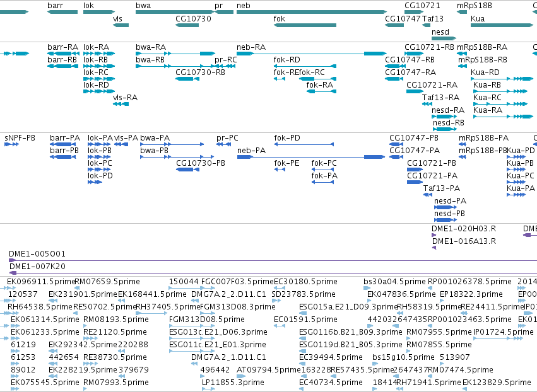Open BAC clone DME1-007K20
This screenshot has width=537, height=392.
[x=37, y=267]
